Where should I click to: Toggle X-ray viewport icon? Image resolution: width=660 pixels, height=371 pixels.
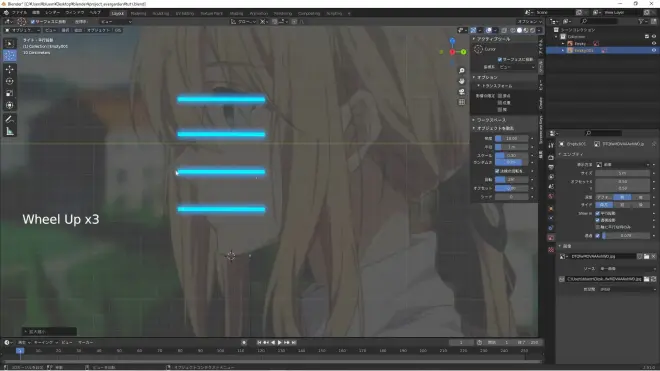(x=504, y=30)
